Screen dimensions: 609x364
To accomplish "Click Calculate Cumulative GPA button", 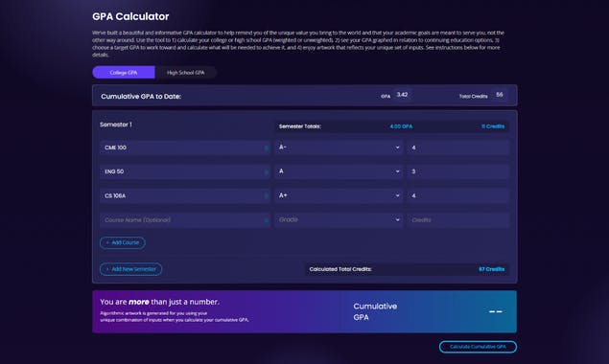I will click(x=478, y=347).
